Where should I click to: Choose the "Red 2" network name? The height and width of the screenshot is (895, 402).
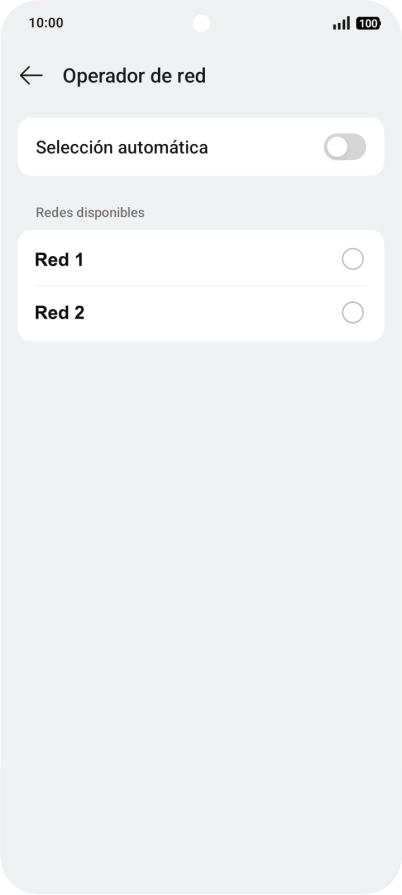point(59,313)
